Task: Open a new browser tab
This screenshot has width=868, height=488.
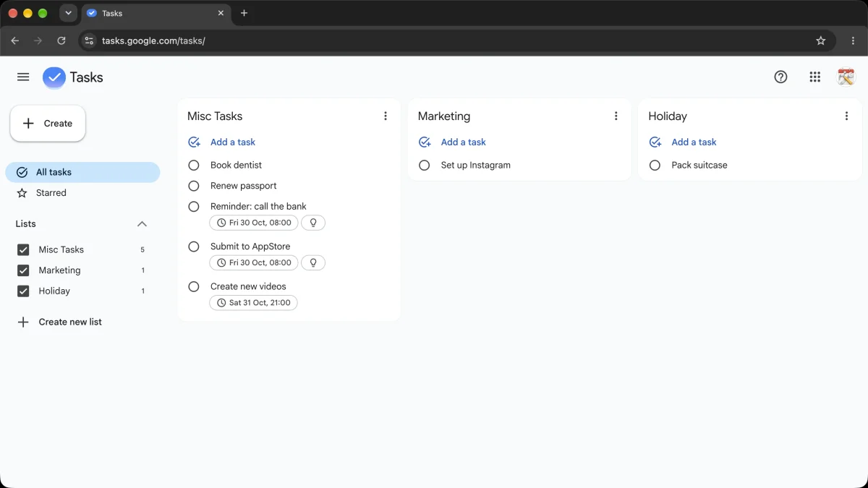Action: pos(244,13)
